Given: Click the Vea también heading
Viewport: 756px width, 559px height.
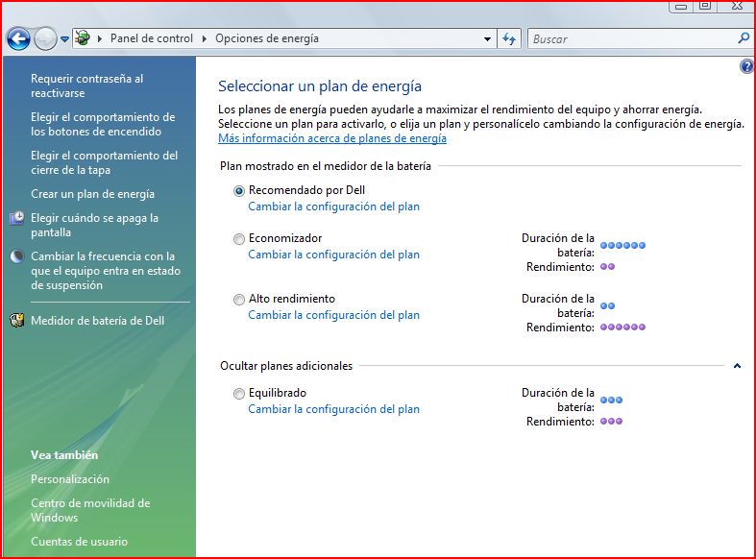Looking at the screenshot, I should tap(64, 455).
